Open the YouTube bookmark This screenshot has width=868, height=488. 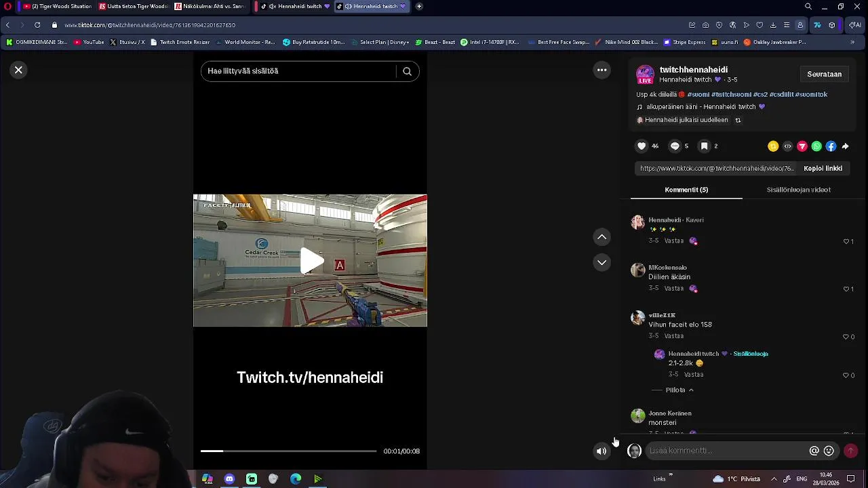tap(89, 42)
